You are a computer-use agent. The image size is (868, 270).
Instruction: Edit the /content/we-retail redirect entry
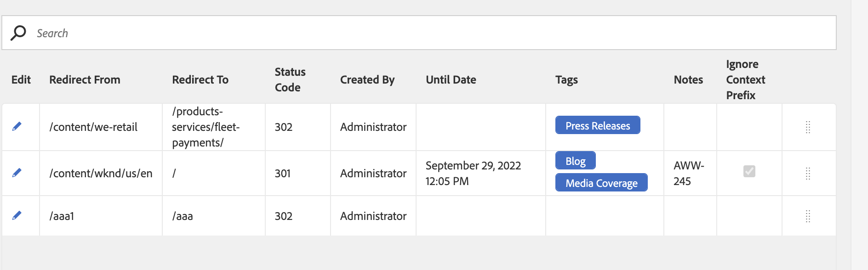coord(17,126)
